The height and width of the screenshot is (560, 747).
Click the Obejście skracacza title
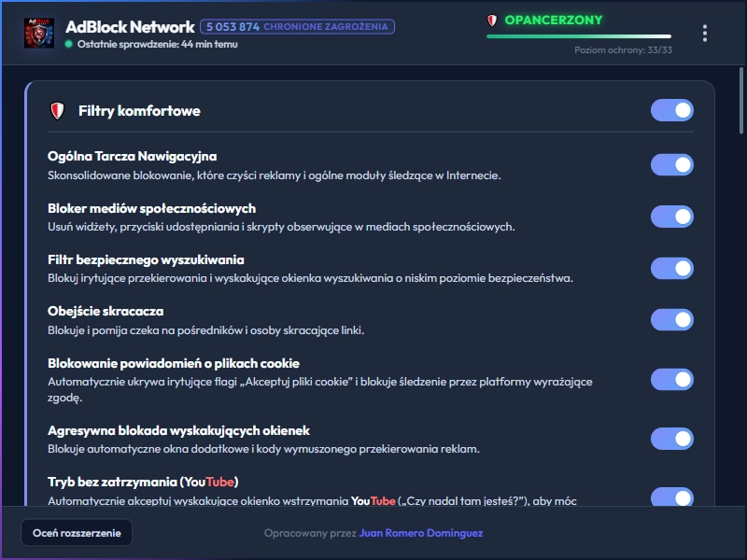point(106,312)
